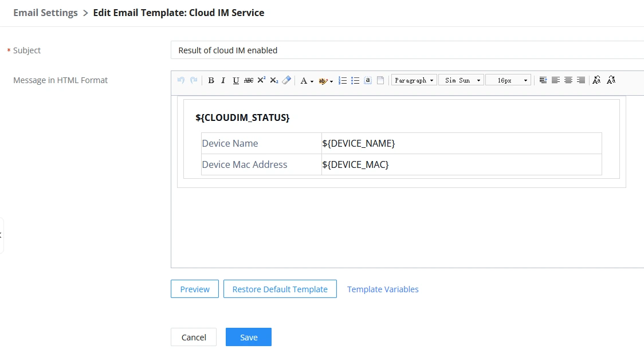This screenshot has width=644, height=353.
Task: Go back to Email Settings breadcrumb
Action: pos(45,13)
